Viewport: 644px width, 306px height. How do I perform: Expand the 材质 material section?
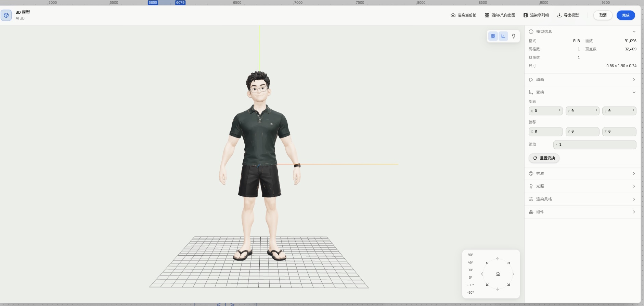(x=582, y=173)
